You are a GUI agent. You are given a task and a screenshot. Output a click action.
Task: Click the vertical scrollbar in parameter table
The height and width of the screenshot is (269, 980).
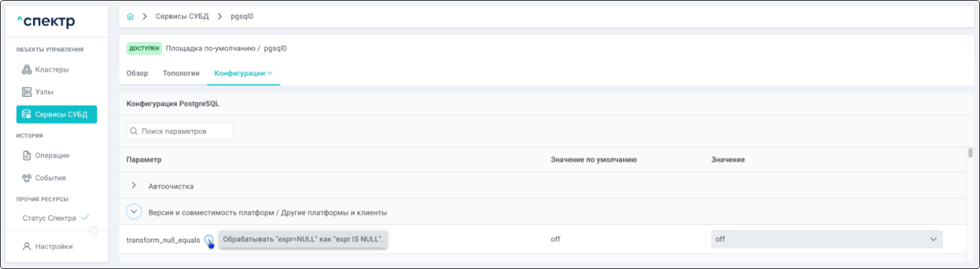(970, 153)
